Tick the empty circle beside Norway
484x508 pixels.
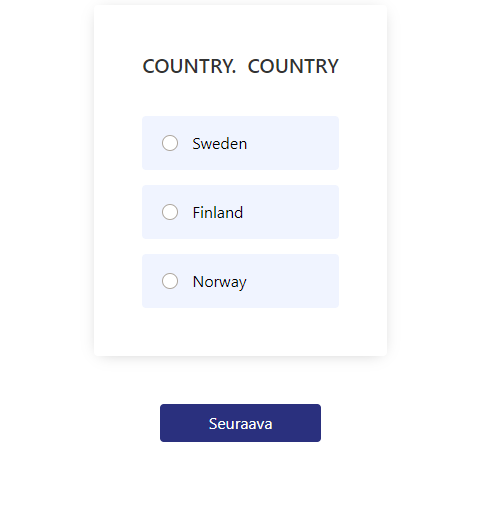click(170, 281)
